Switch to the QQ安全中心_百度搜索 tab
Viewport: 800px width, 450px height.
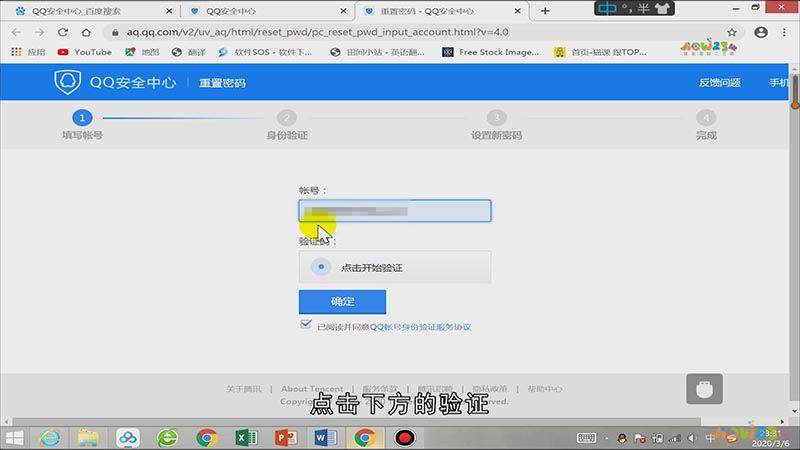77,11
